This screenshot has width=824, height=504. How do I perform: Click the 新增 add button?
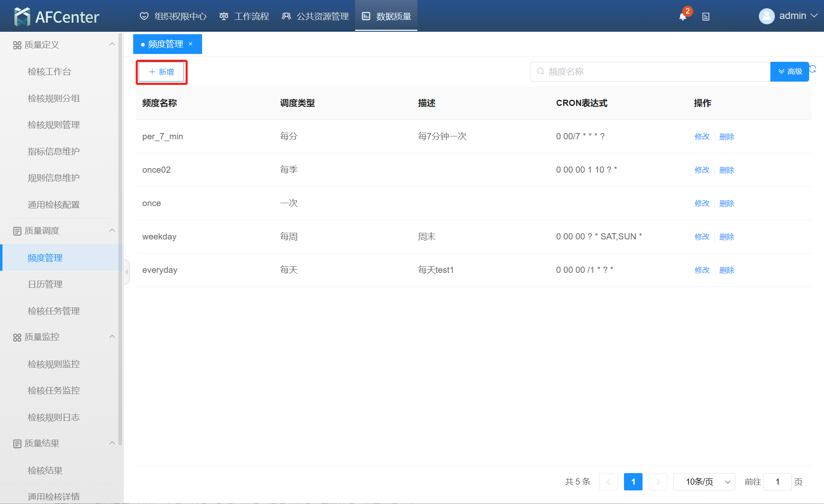(161, 72)
